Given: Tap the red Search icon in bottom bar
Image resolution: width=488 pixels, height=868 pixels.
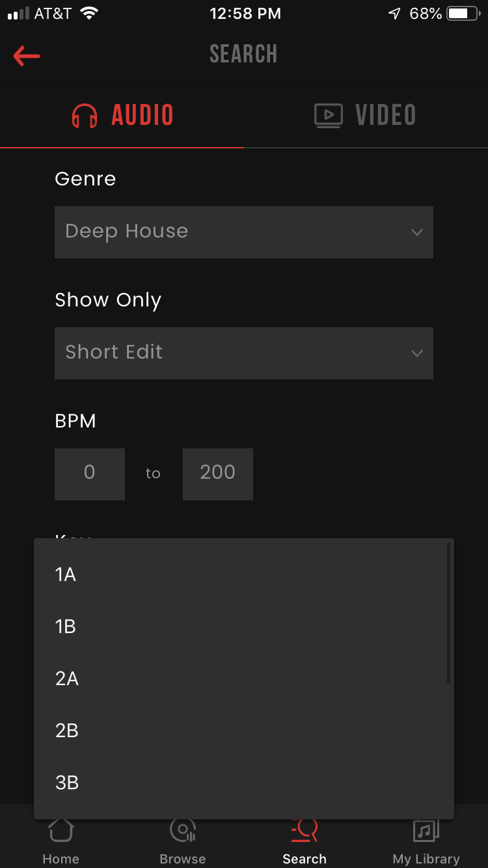Looking at the screenshot, I should [x=305, y=831].
